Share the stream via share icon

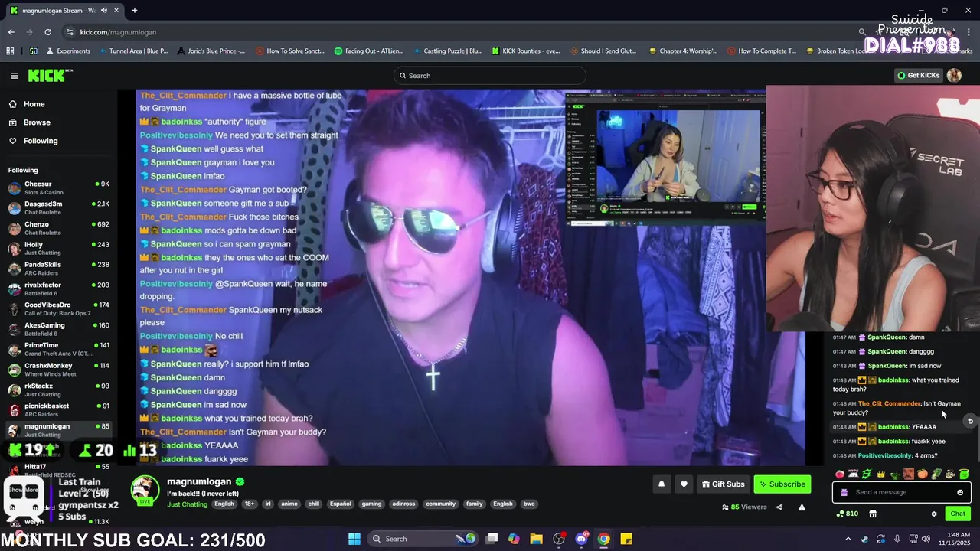779,507
